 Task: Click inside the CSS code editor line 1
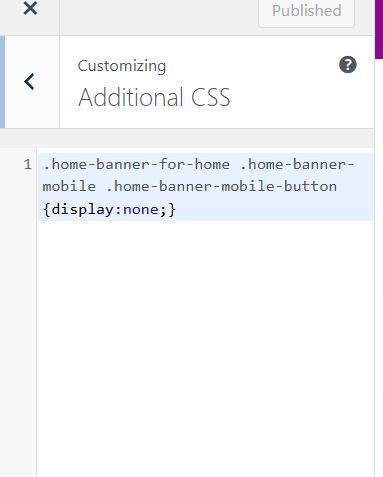coord(206,187)
